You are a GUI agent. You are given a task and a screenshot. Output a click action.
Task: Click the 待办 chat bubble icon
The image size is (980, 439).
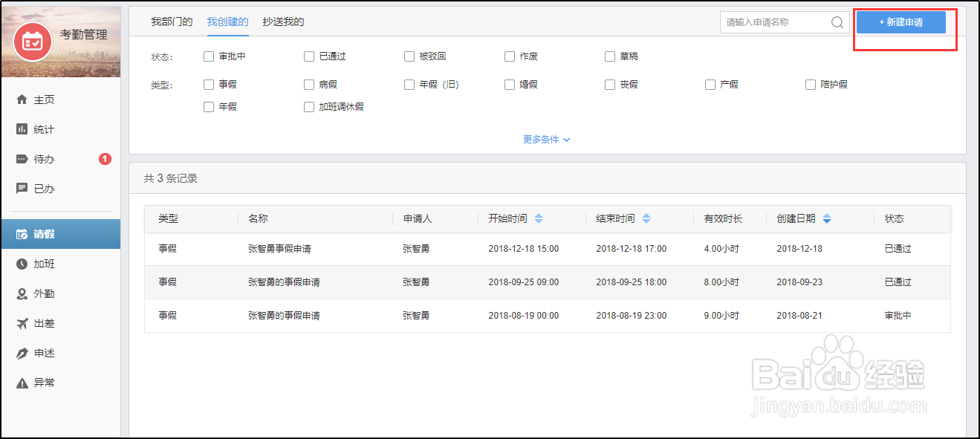[x=22, y=159]
